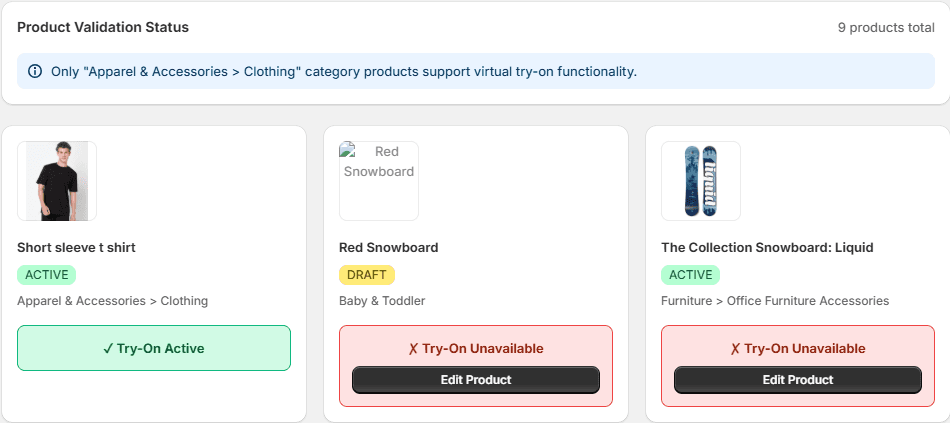Click the ACTIVE badge on the Liquid snowboard
This screenshot has width=950, height=423.
[x=690, y=275]
